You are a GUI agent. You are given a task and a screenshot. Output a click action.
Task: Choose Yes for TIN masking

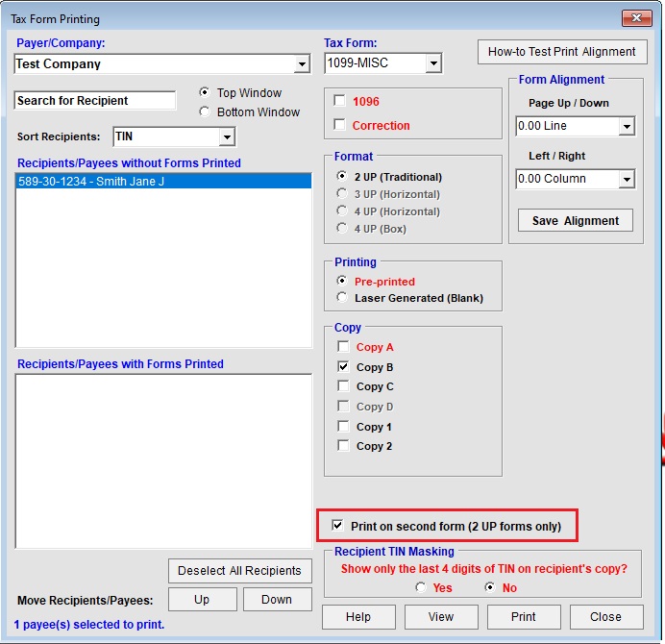pos(421,587)
